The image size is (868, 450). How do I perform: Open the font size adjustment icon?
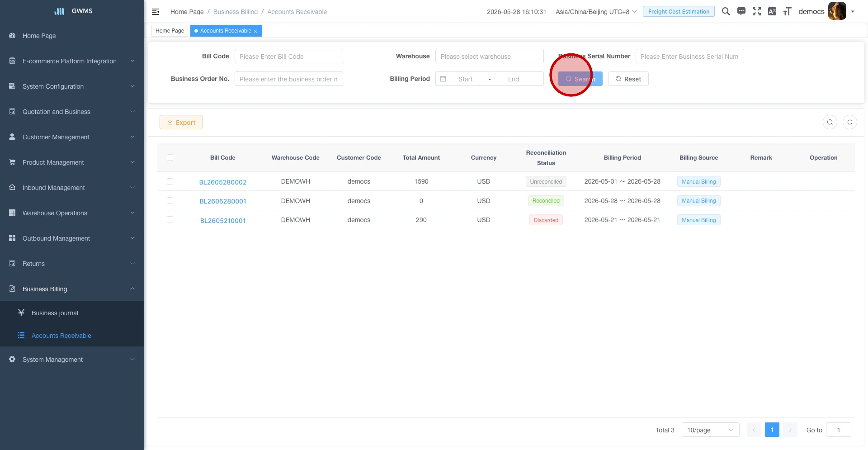(788, 11)
